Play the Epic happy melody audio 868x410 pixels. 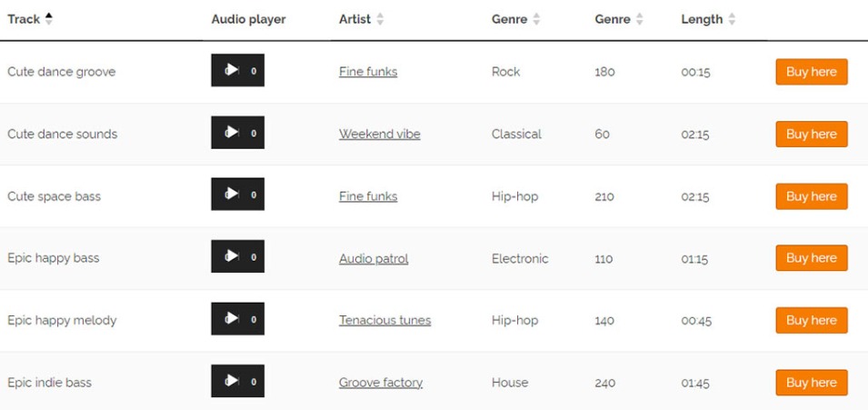[x=232, y=319]
